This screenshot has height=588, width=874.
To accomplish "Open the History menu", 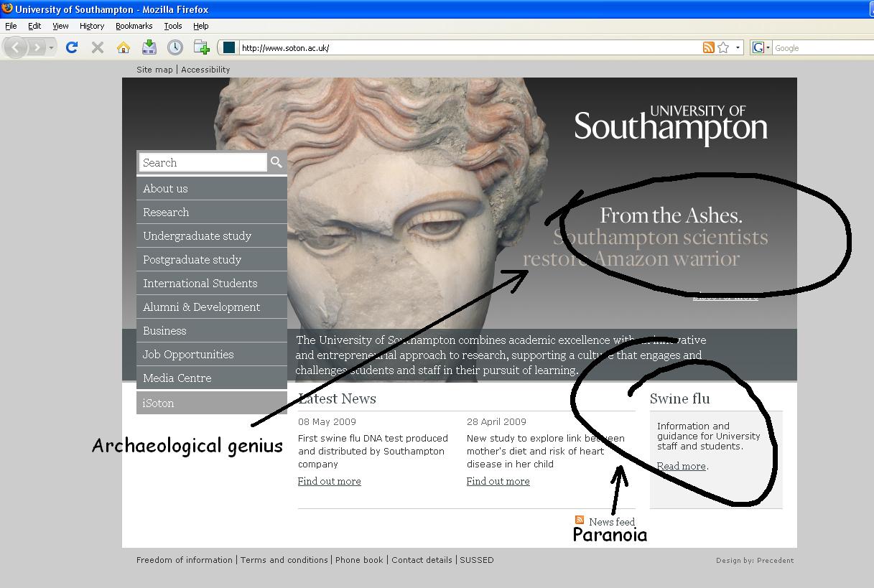I will (92, 26).
